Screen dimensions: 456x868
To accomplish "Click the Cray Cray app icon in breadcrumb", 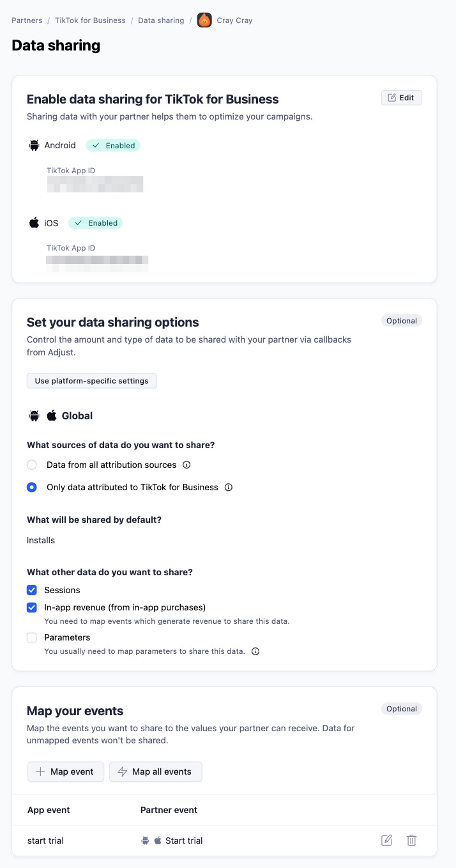I will pyautogui.click(x=204, y=20).
